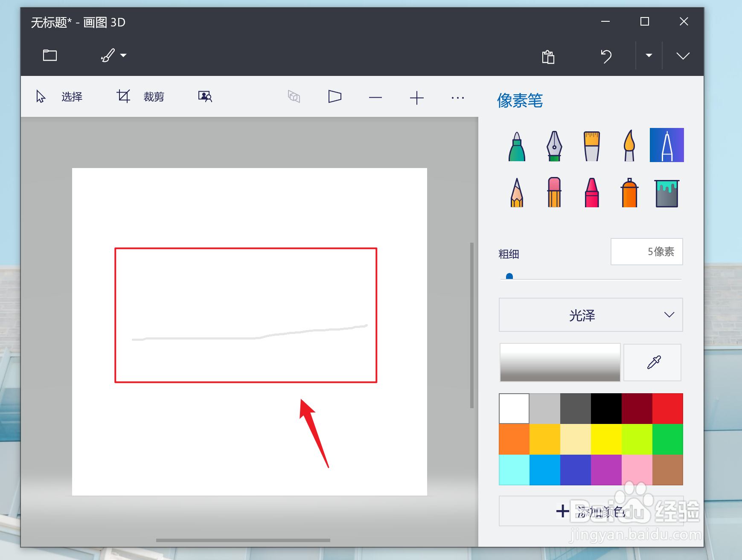Viewport: 742px width, 560px height.
Task: Adjust the 粗细 thickness slider
Action: click(x=509, y=276)
